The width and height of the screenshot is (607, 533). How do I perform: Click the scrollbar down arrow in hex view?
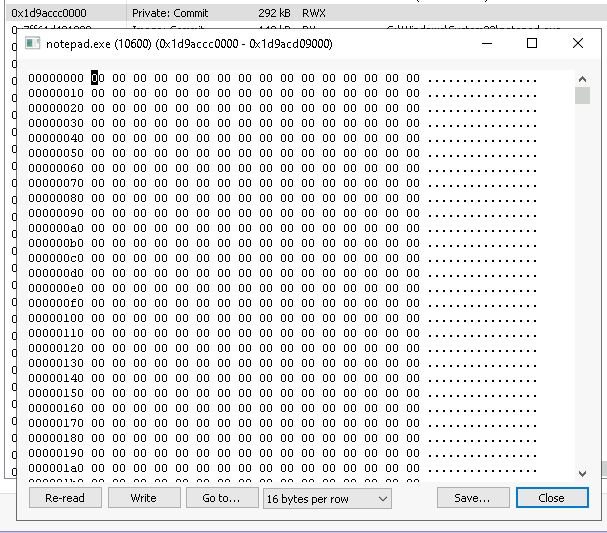tap(582, 471)
